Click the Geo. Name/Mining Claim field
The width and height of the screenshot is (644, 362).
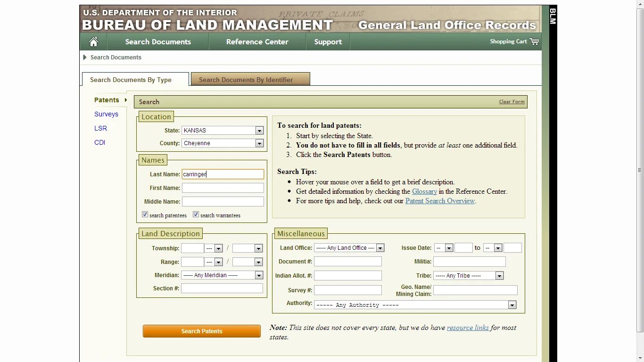475,290
